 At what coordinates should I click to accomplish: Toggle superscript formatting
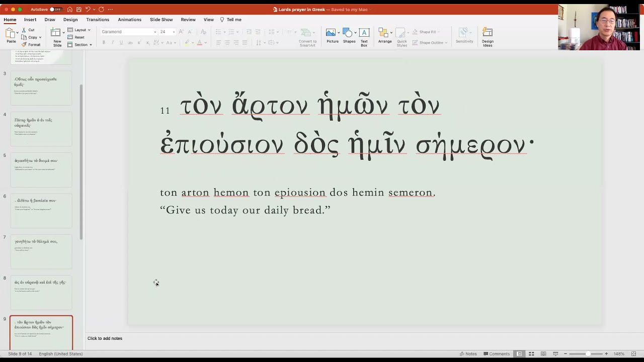tap(139, 43)
